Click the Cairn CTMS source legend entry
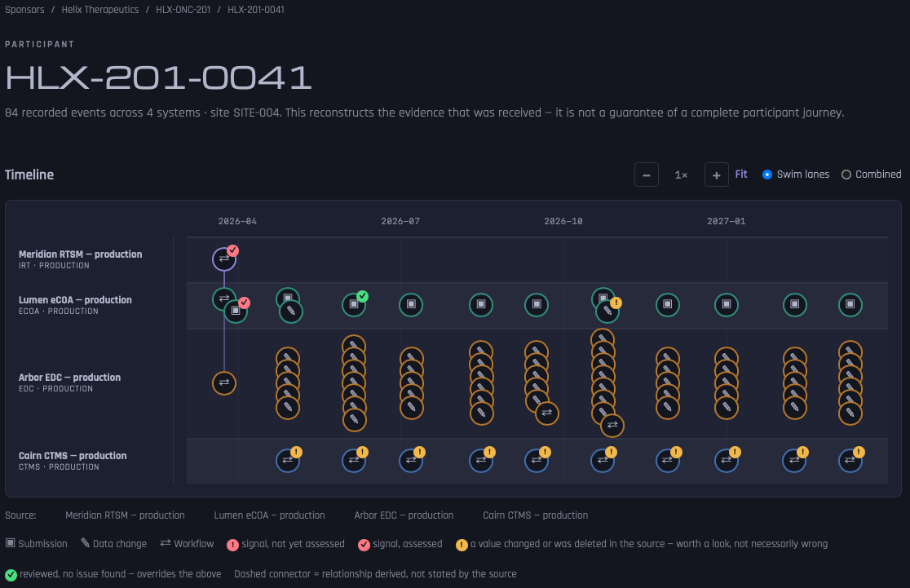The width and height of the screenshot is (910, 588). click(535, 515)
